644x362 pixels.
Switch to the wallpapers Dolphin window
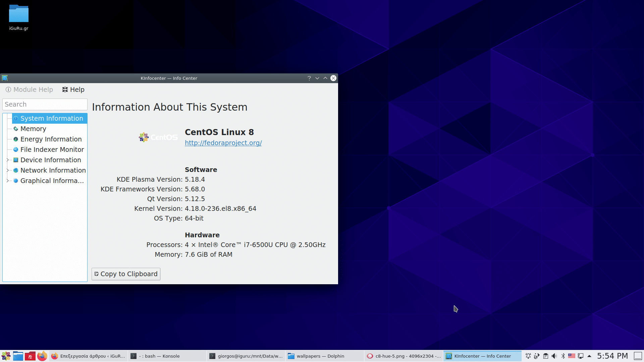click(324, 356)
